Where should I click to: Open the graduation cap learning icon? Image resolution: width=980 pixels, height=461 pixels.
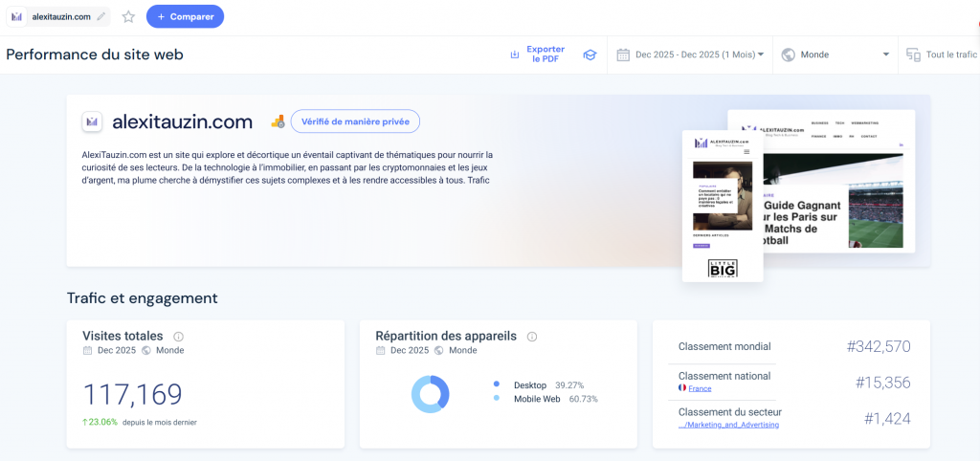coord(590,55)
